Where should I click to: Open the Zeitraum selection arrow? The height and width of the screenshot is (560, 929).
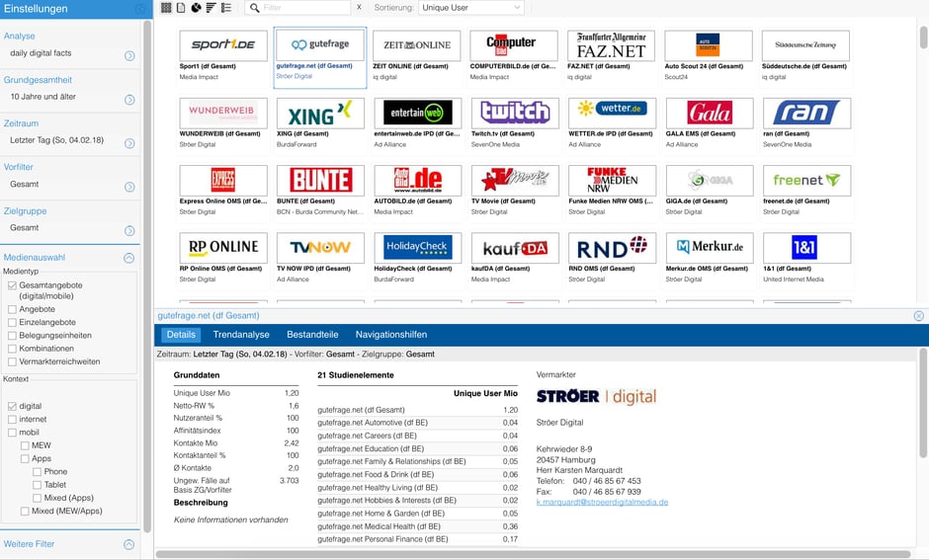point(129,144)
